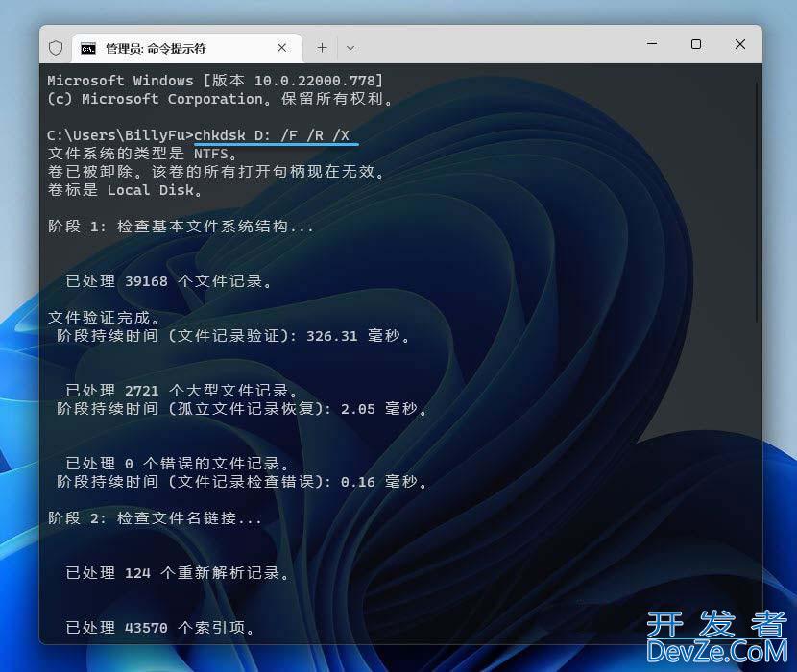The image size is (797, 672).
Task: Click the administrator shield icon in title bar
Action: pos(56,48)
